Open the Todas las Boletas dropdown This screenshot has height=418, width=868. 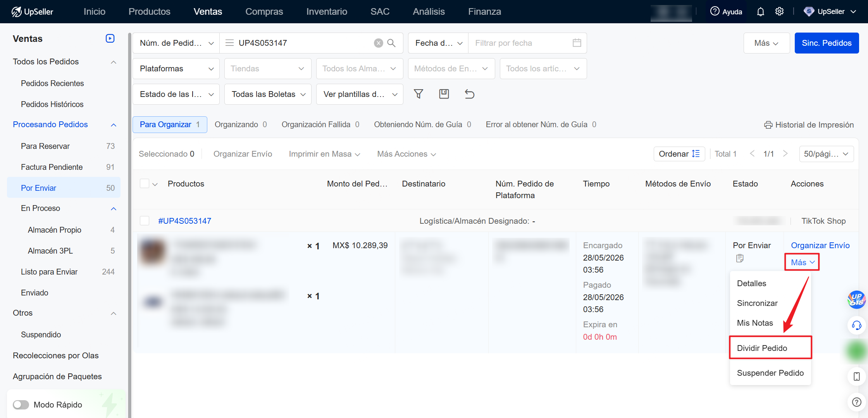[268, 94]
